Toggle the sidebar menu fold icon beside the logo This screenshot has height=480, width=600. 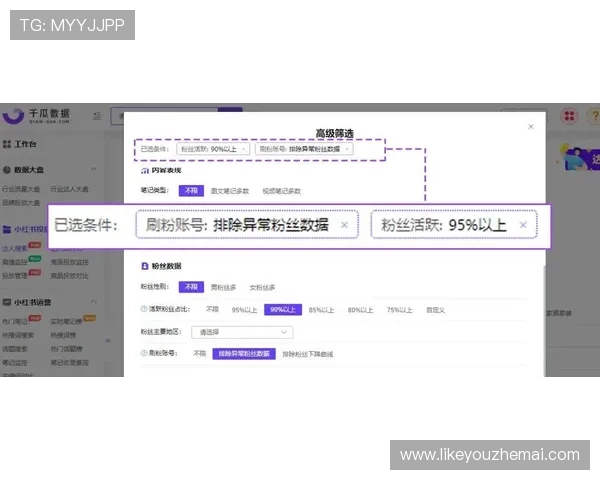pyautogui.click(x=97, y=116)
